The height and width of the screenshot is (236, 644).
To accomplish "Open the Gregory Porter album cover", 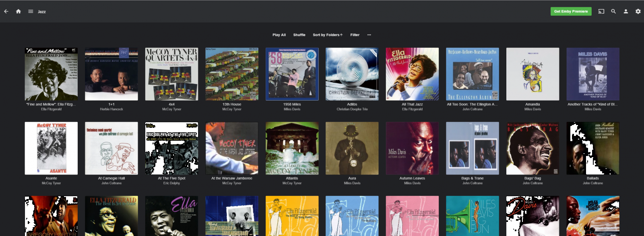I will click(x=51, y=216).
